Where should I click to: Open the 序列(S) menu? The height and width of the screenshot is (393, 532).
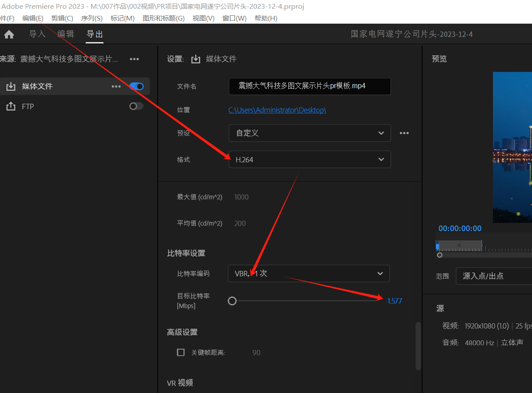click(92, 18)
